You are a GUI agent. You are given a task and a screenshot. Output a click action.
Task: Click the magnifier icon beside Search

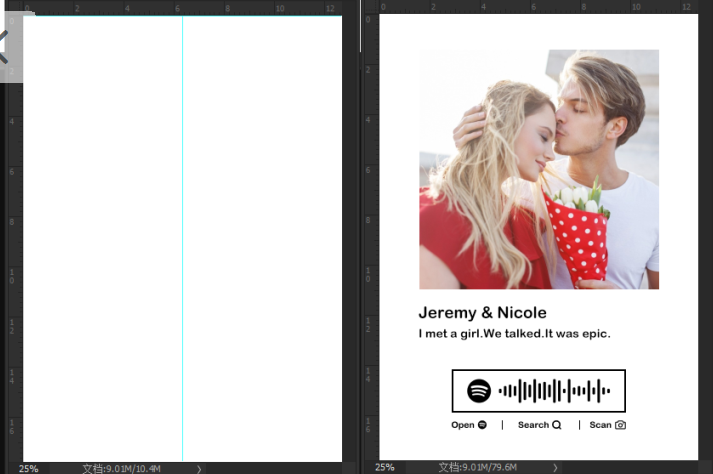557,425
